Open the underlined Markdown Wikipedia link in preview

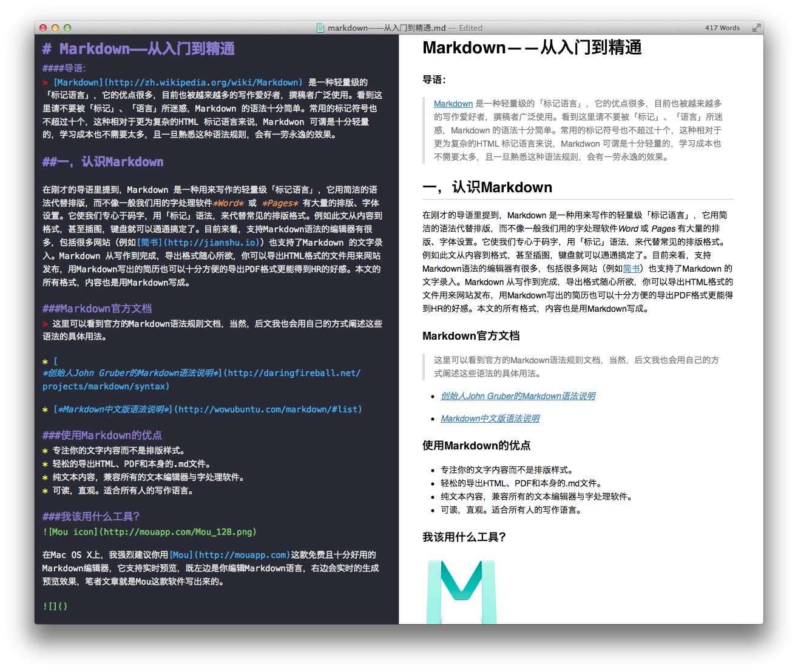coord(453,104)
